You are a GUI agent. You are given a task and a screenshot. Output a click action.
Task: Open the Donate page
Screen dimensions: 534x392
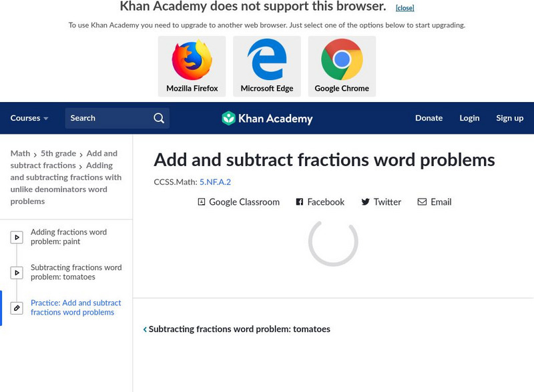[429, 118]
